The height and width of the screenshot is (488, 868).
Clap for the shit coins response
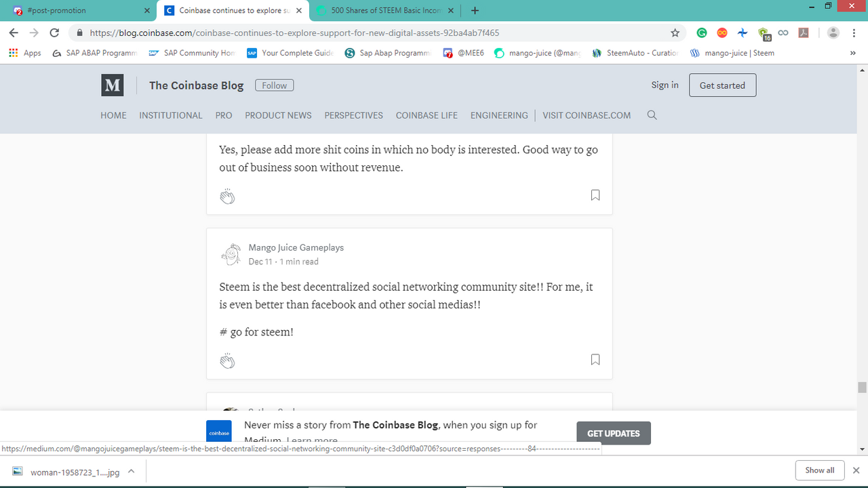tap(227, 196)
